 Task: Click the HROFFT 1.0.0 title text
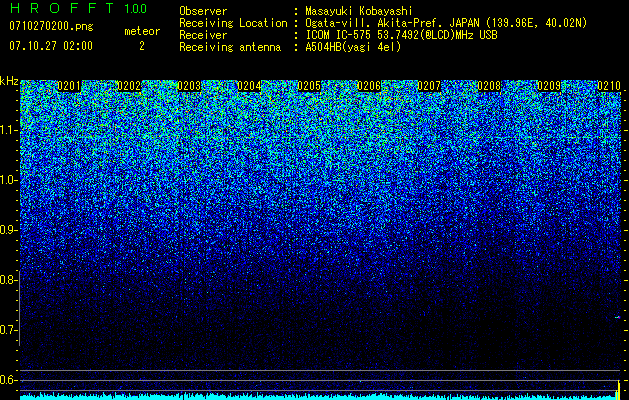[78, 8]
